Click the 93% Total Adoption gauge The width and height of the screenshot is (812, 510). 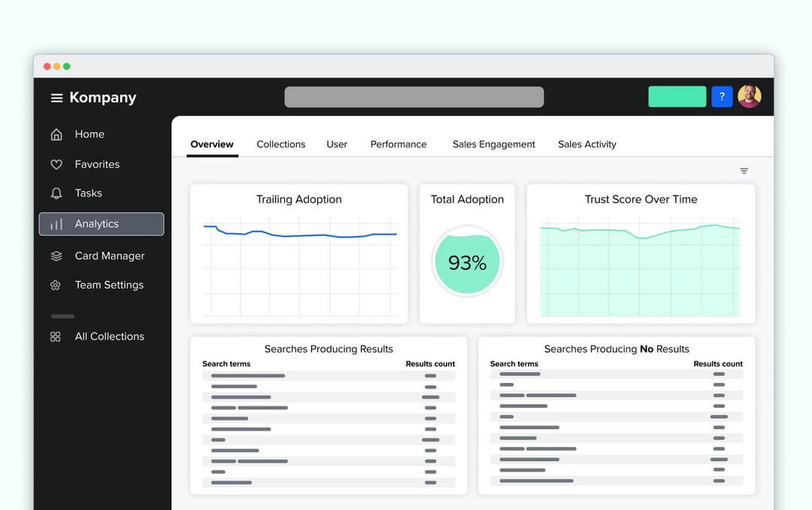click(x=467, y=262)
